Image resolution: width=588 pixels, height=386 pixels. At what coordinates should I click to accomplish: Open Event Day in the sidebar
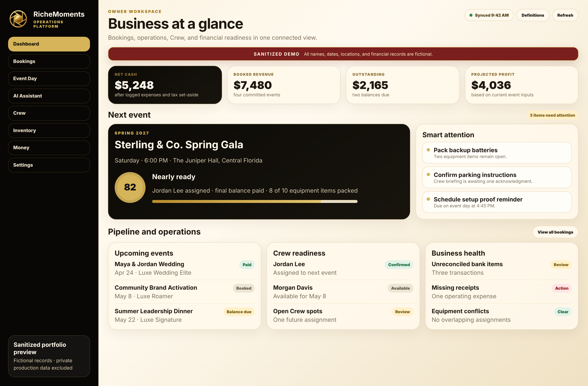(x=49, y=79)
